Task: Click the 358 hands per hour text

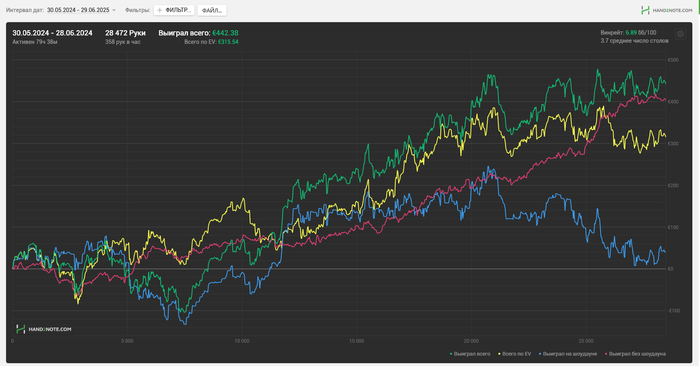Action: coord(123,42)
